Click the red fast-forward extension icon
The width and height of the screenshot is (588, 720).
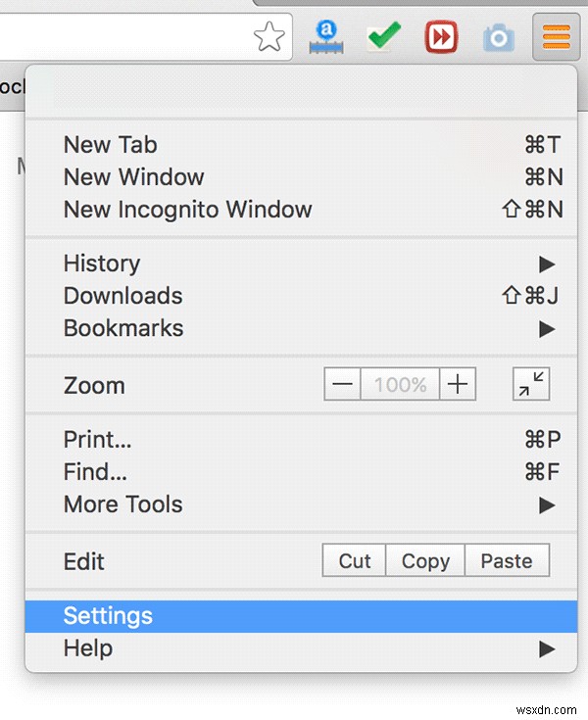(x=441, y=37)
